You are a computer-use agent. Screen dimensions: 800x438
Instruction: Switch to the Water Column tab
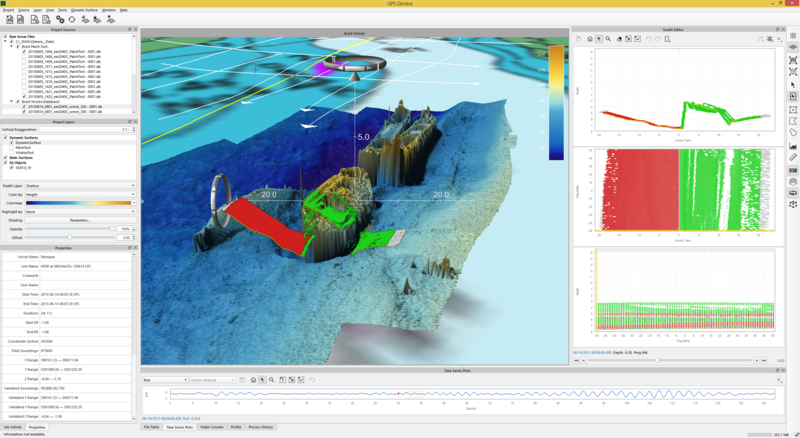211,427
